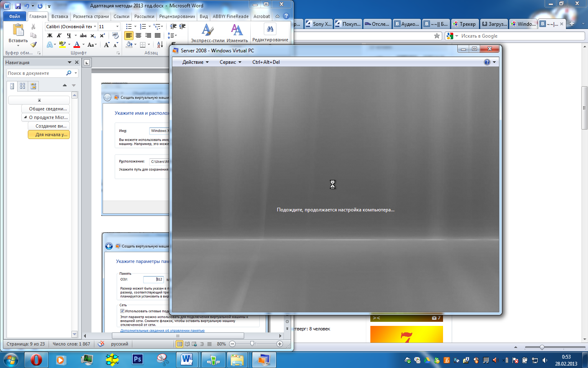Open the font name Calibri dropdown
588x368 pixels.
coord(95,27)
